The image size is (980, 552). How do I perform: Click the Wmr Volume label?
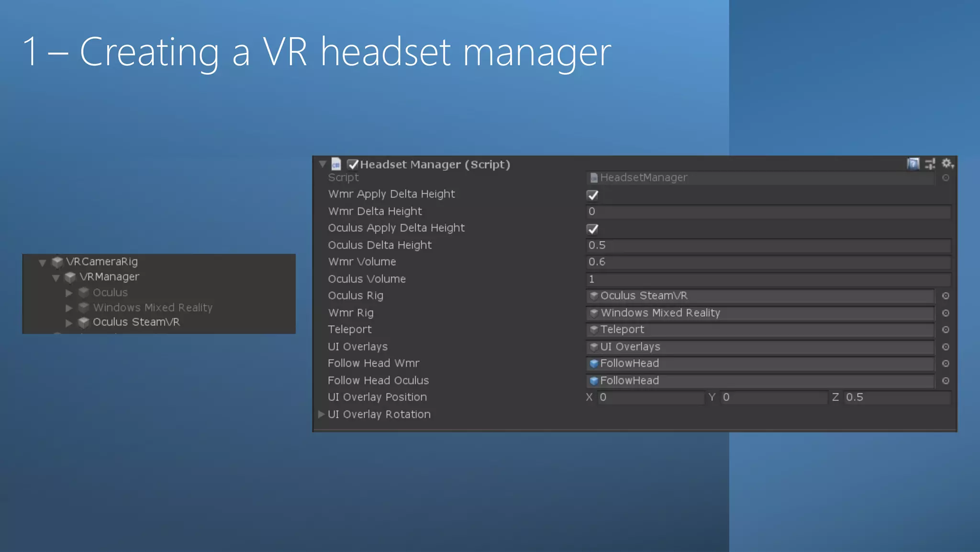pos(362,262)
